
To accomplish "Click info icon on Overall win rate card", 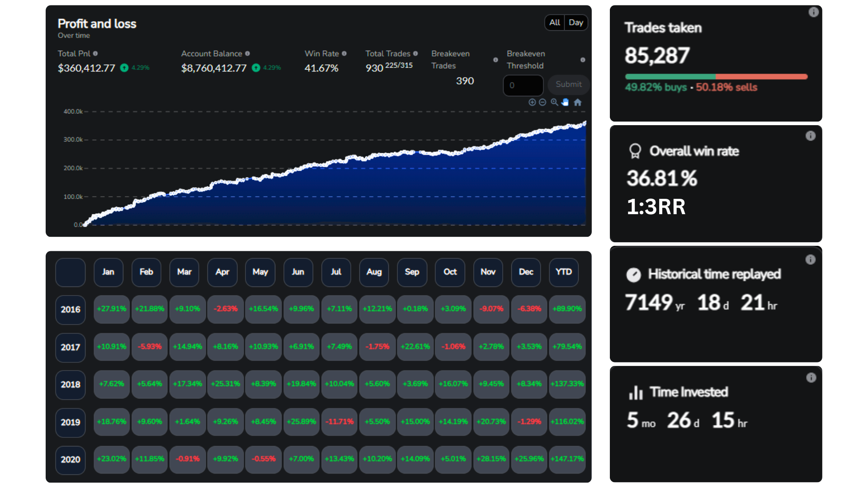I will coord(811,136).
